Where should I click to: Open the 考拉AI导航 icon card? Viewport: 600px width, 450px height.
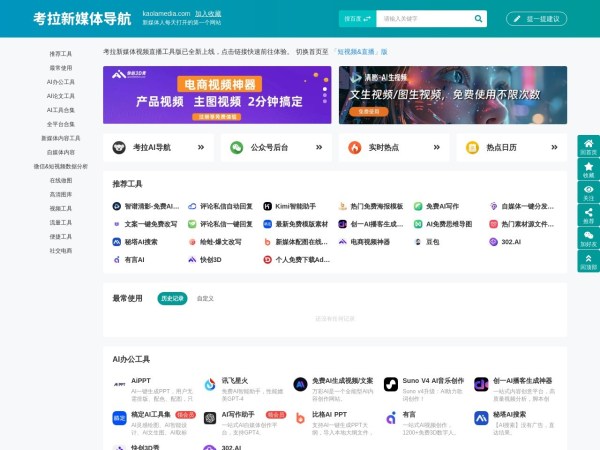120,147
